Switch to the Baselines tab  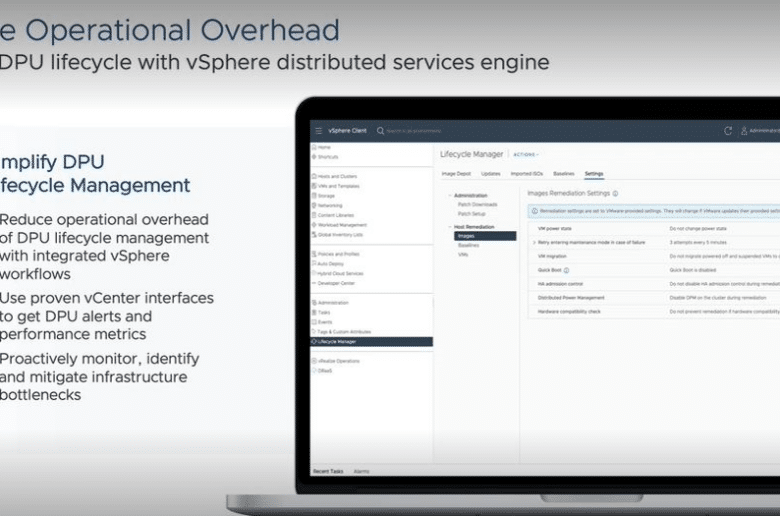click(564, 174)
